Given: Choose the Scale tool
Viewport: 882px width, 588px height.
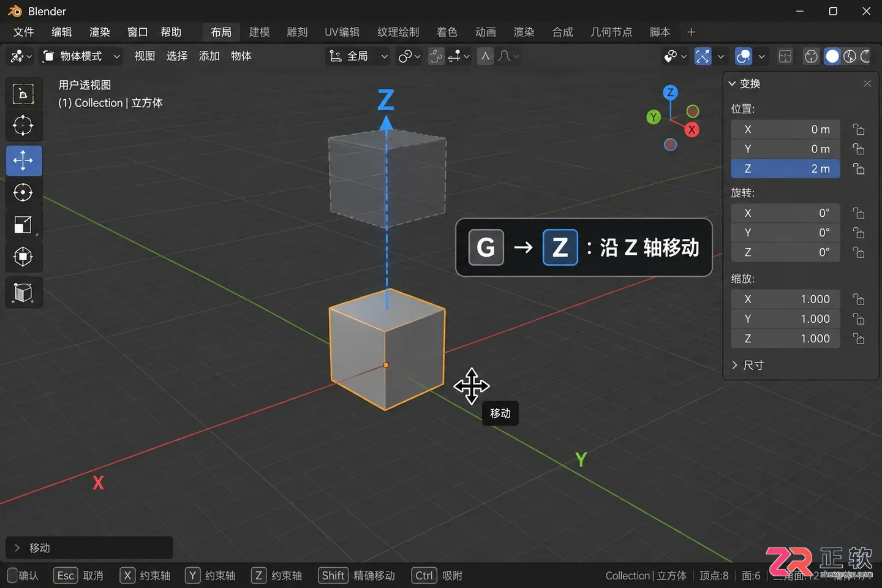Looking at the screenshot, I should click(23, 225).
